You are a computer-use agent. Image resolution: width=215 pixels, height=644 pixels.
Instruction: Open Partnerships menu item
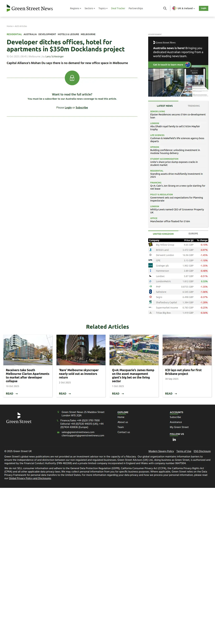(136, 9)
